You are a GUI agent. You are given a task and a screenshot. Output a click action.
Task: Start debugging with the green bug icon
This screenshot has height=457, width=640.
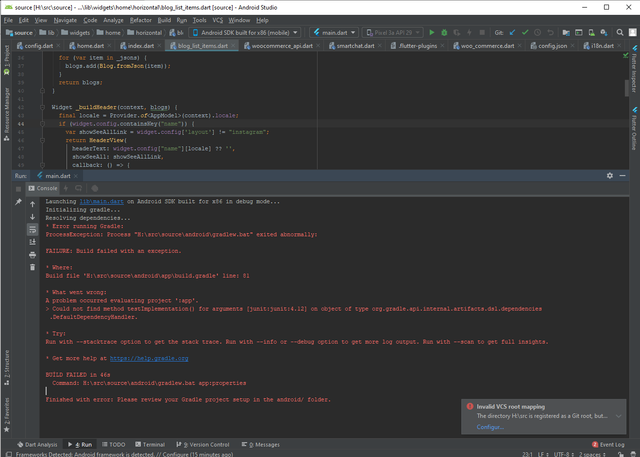point(444,33)
